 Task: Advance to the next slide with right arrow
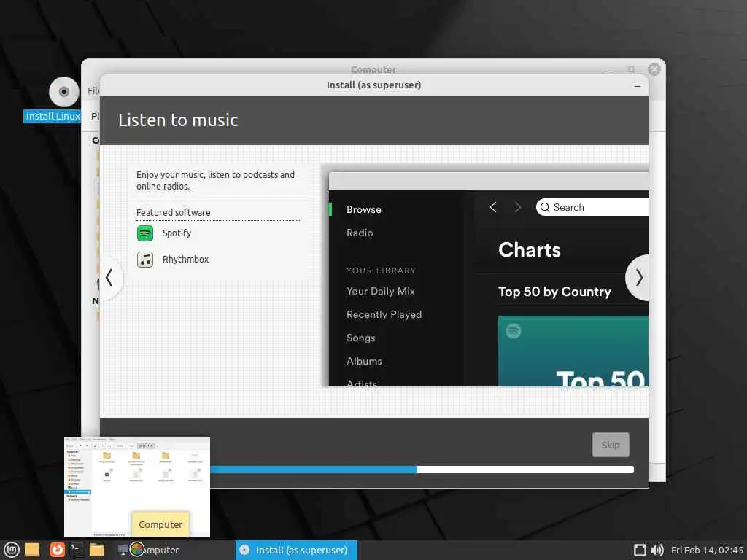(x=638, y=278)
